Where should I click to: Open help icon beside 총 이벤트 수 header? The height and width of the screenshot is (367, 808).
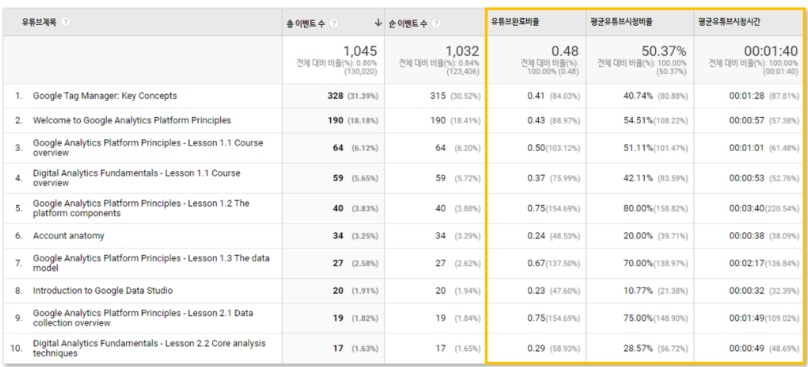(x=334, y=23)
